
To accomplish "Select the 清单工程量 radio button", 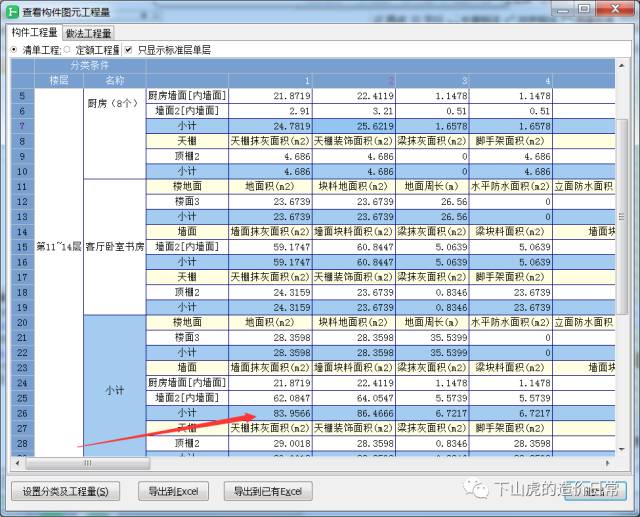I will click(x=14, y=49).
